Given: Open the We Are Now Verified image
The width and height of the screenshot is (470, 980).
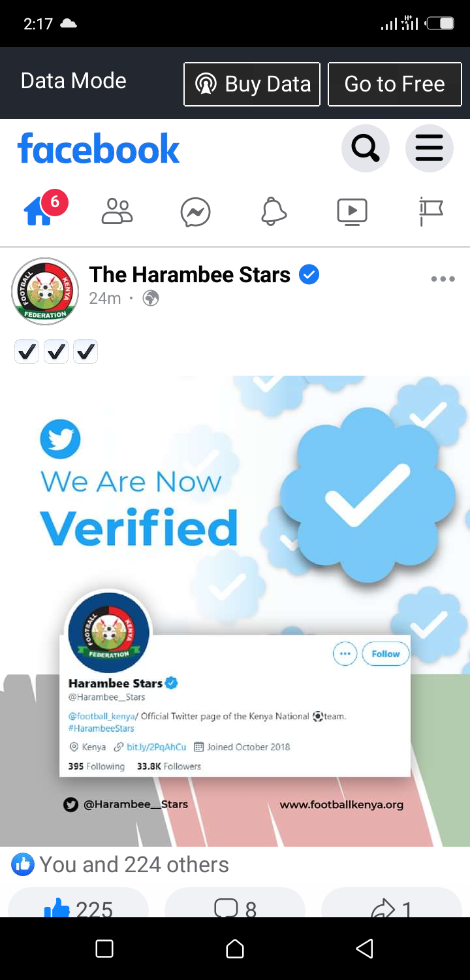Looking at the screenshot, I should click(235, 611).
